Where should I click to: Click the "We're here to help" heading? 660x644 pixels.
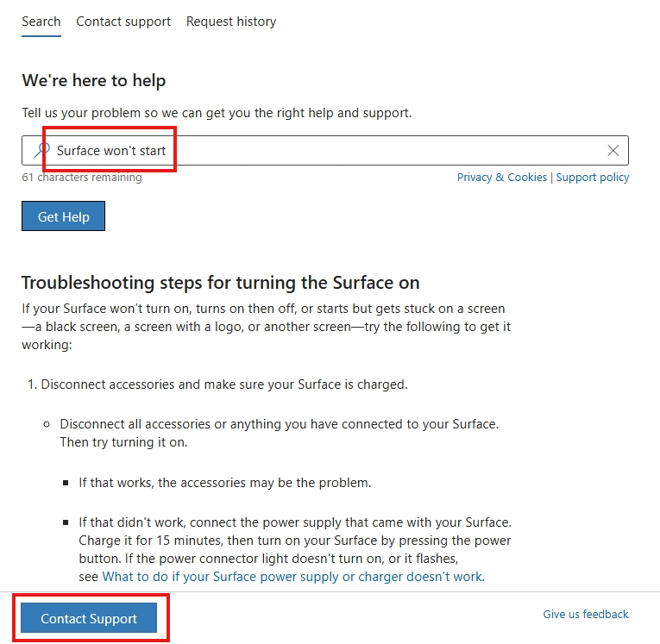[x=94, y=80]
